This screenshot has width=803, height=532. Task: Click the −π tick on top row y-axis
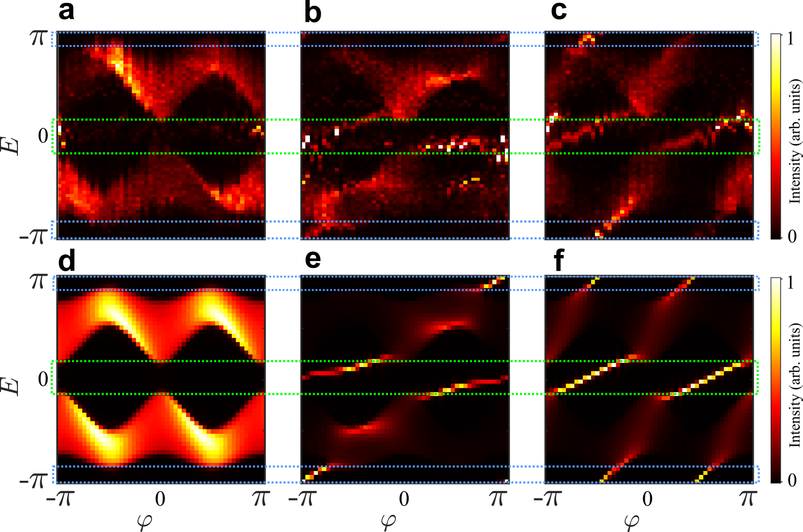34,237
